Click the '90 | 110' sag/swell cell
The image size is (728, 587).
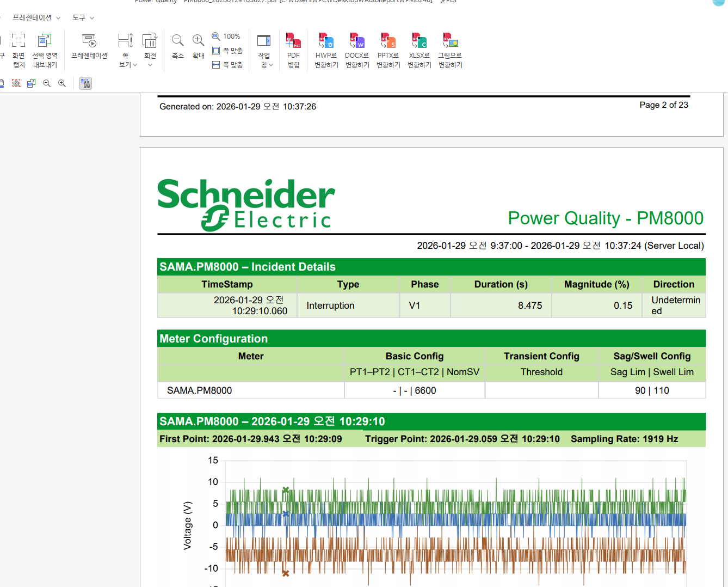652,390
